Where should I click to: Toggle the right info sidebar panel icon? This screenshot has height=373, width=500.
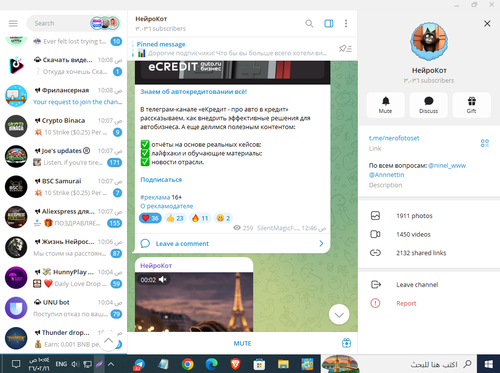pyautogui.click(x=329, y=23)
